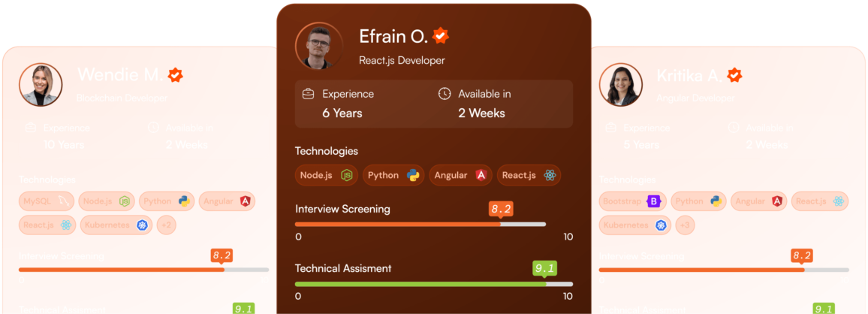The image size is (868, 314).
Task: Select the Python chip on Efrain's card
Action: [393, 175]
